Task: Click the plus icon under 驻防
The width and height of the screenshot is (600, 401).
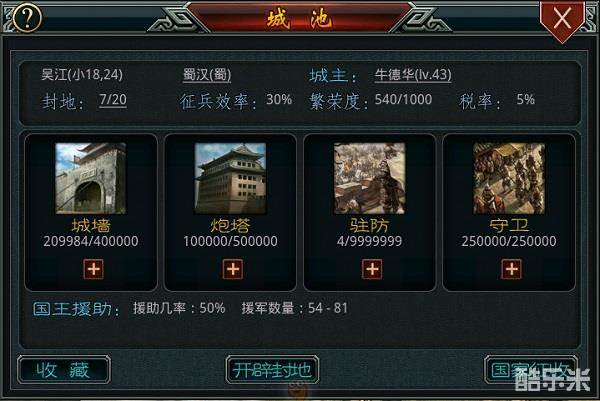Action: coord(372,269)
